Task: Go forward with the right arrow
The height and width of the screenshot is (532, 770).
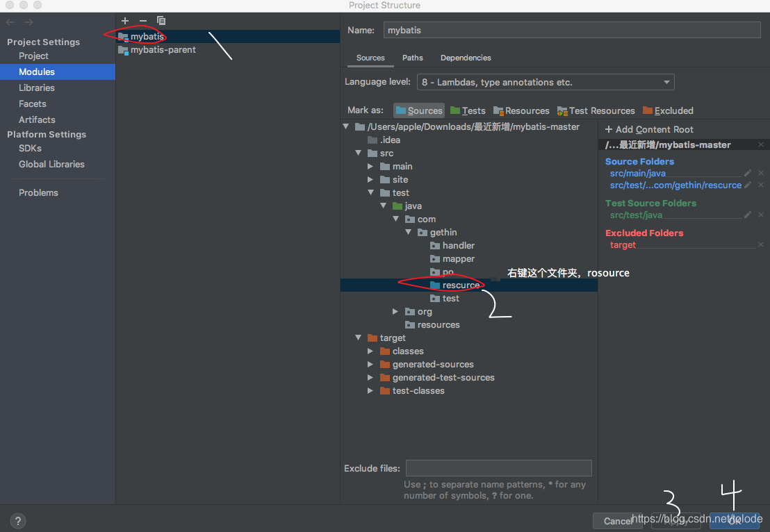Action: [29, 22]
